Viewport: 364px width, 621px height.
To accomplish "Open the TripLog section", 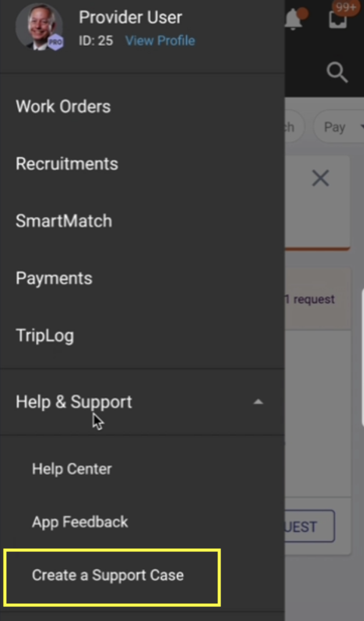I will [45, 335].
